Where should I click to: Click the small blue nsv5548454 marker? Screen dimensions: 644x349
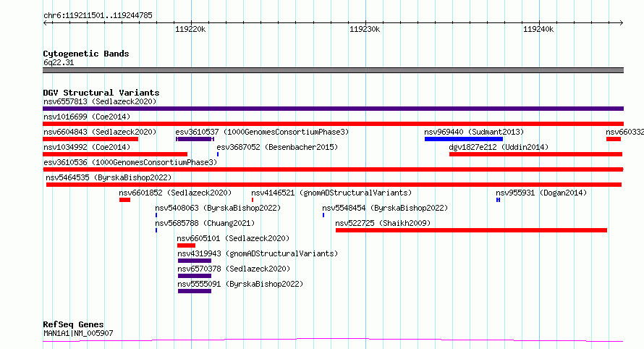(323, 215)
